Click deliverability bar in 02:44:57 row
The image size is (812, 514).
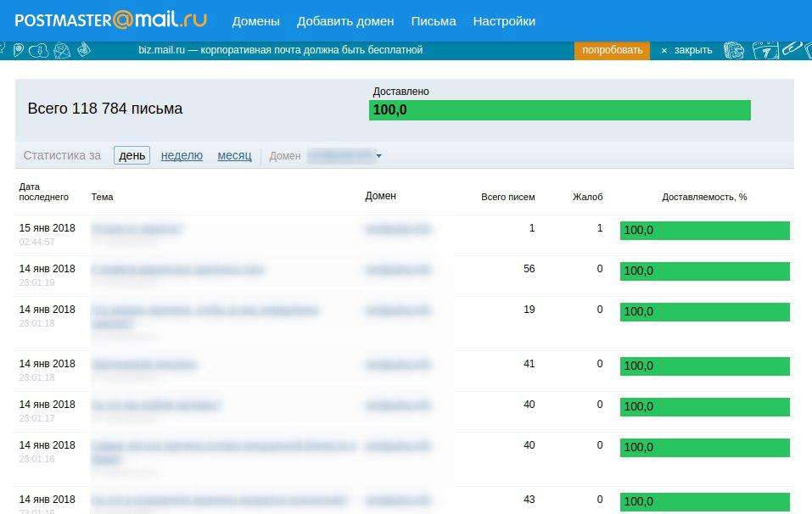(x=705, y=231)
